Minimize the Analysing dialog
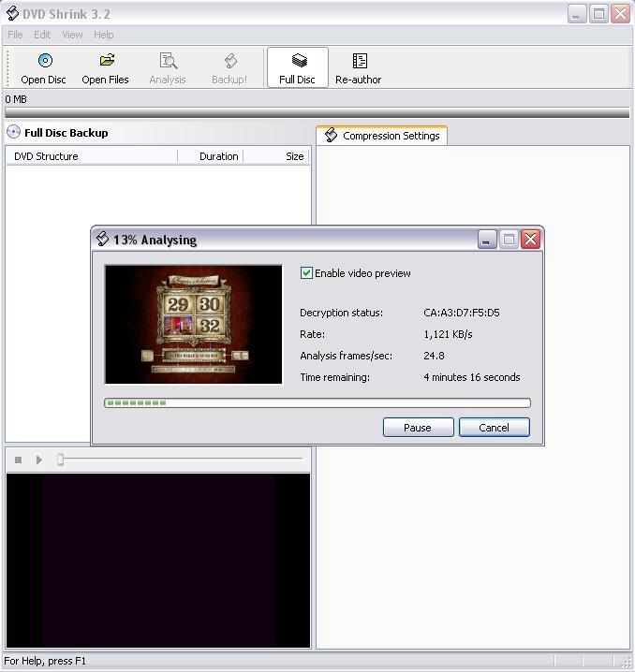The width and height of the screenshot is (635, 672). point(487,240)
